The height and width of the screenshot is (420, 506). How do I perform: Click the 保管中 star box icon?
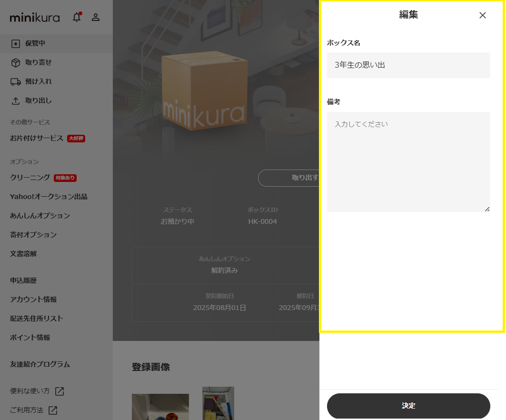[x=16, y=44]
